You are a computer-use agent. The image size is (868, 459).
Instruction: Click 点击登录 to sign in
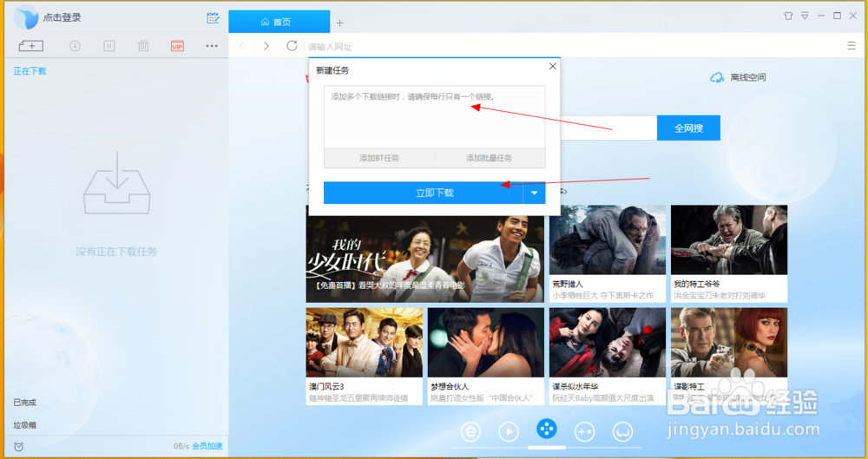pyautogui.click(x=62, y=17)
